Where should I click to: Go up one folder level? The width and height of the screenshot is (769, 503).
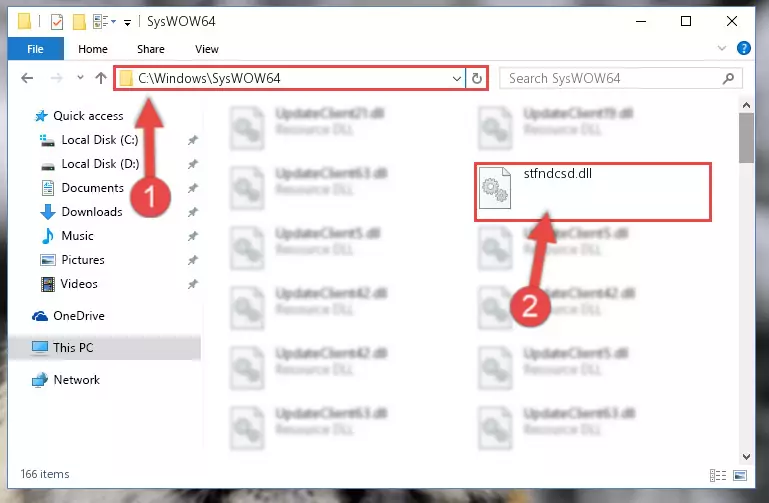click(101, 78)
